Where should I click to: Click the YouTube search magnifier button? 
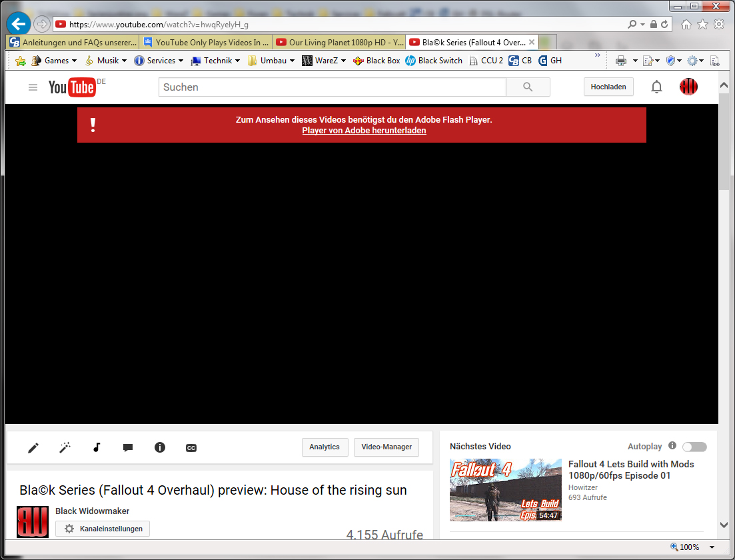pos(528,87)
